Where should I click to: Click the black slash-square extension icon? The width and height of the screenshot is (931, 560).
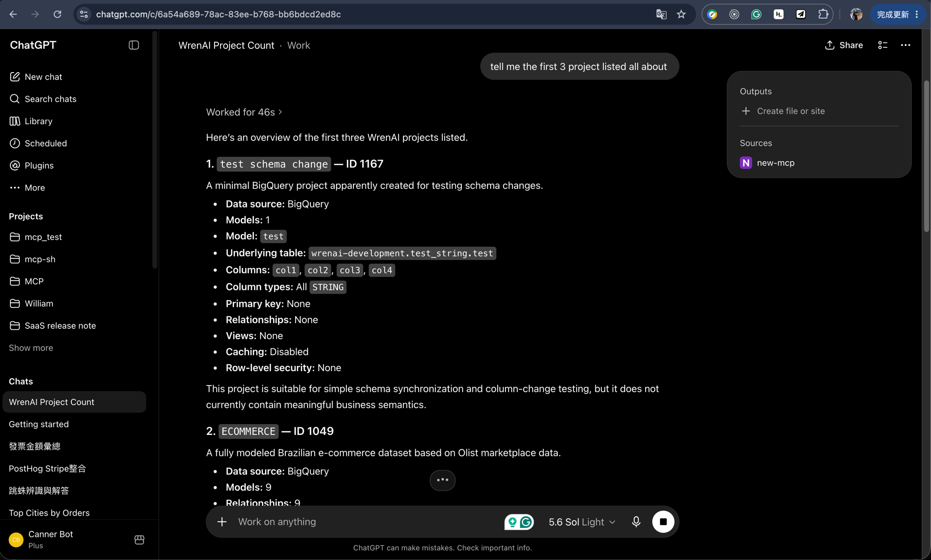801,14
